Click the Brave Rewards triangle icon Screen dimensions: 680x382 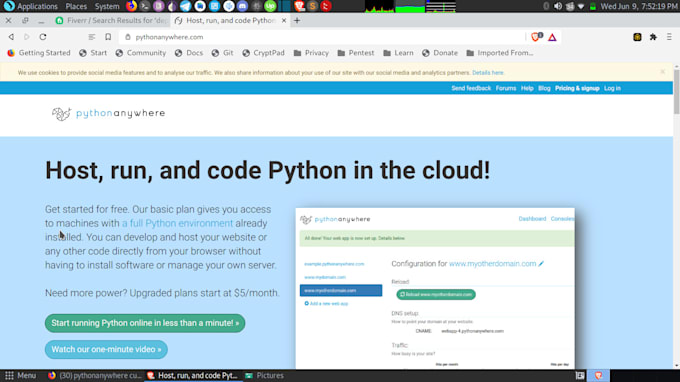552,37
